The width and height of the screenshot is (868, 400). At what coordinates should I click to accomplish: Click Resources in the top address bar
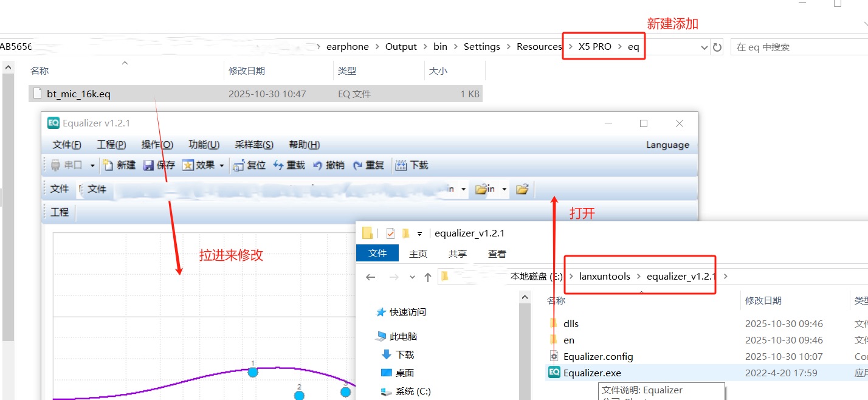539,47
